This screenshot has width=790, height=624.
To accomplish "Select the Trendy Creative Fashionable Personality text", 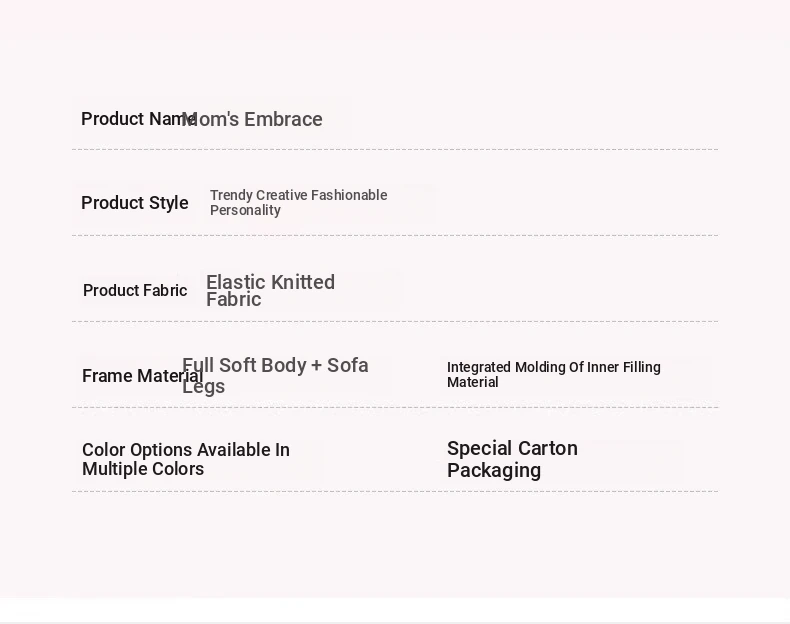I will point(298,203).
